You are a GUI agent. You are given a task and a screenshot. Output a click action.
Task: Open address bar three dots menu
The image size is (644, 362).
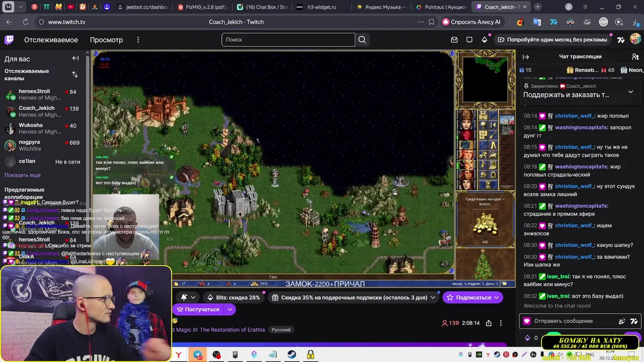[421, 22]
